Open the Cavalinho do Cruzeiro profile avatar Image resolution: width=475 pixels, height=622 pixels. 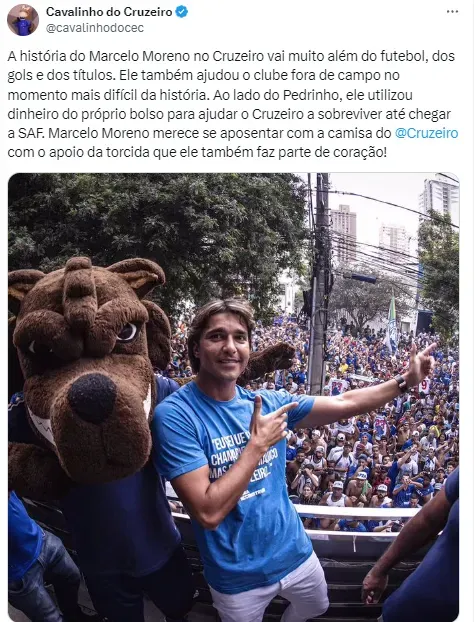click(x=23, y=20)
